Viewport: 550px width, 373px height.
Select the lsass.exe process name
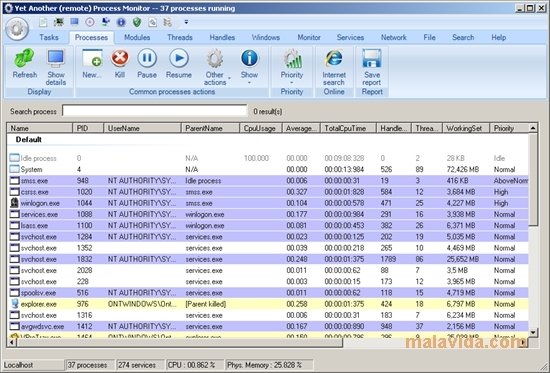[x=34, y=226]
